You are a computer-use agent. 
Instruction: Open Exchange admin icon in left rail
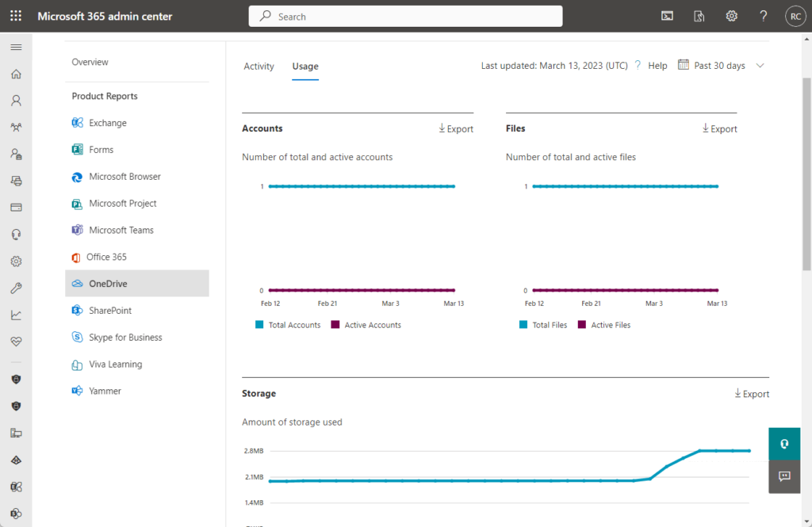coord(16,487)
